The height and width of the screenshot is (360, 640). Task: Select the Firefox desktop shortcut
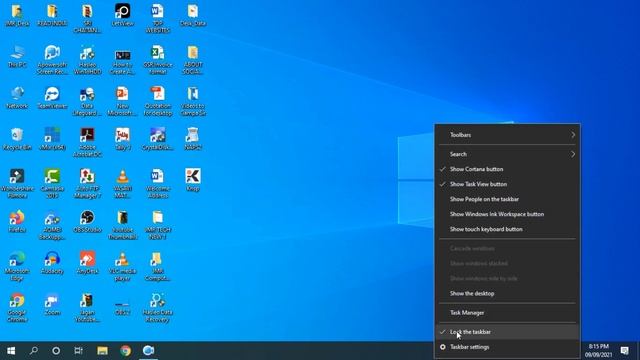tap(17, 222)
